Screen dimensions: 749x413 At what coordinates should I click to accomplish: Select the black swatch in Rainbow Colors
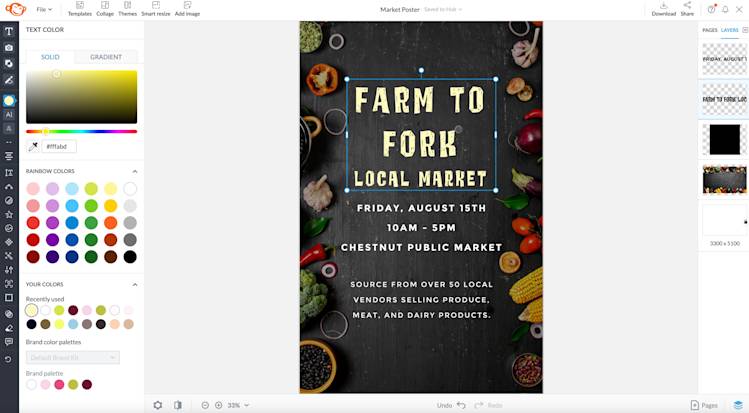130,257
